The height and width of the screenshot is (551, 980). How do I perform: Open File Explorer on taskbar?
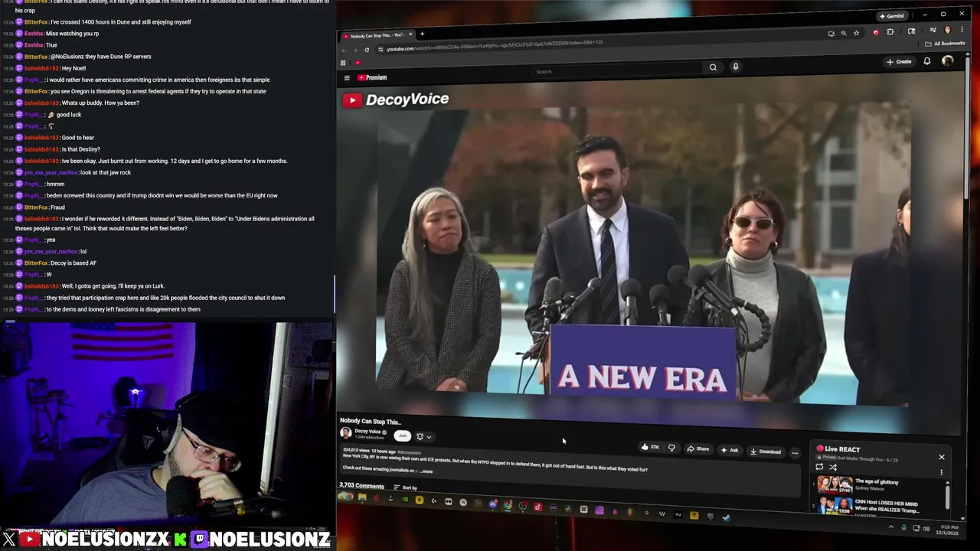[361, 497]
